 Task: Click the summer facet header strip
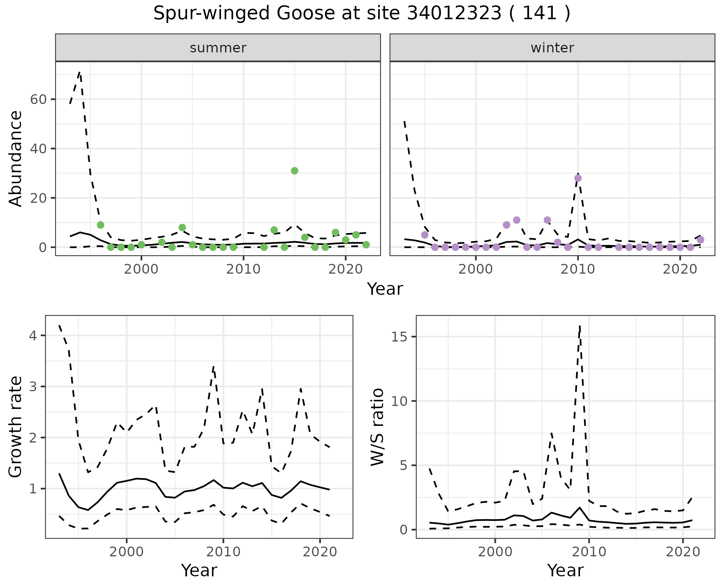click(218, 48)
